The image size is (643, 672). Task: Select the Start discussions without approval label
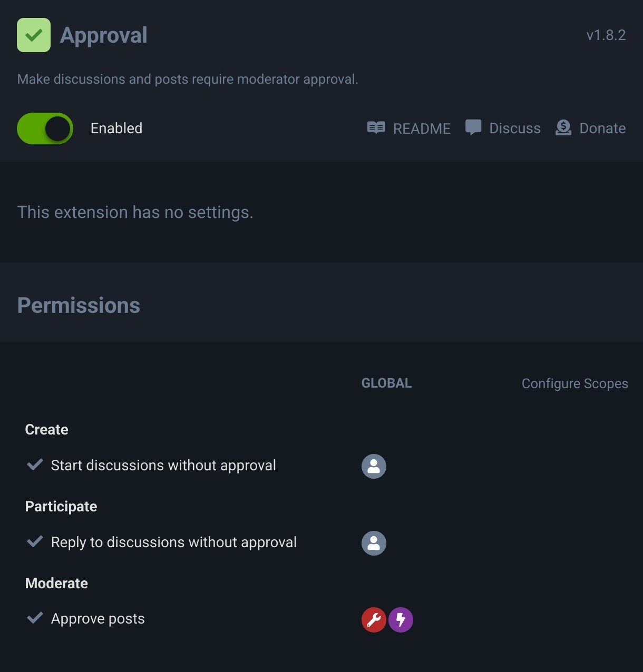(163, 466)
